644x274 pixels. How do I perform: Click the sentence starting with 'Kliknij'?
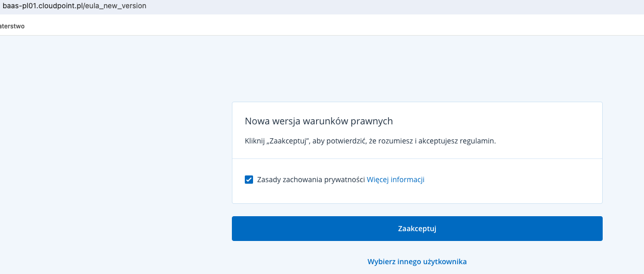[x=370, y=141]
